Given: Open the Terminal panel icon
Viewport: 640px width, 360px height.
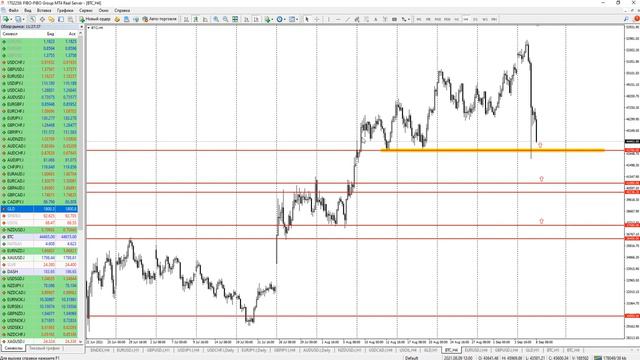Looking at the screenshot, I should (61, 19).
